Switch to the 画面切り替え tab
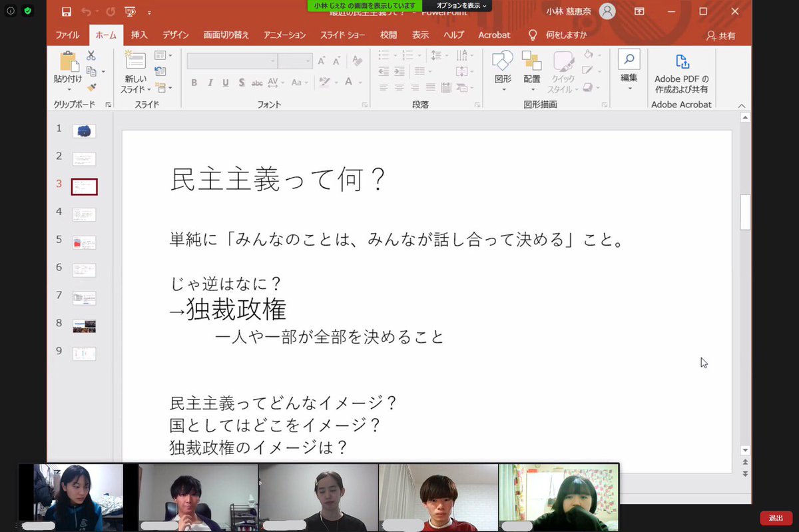799x532 pixels. [226, 35]
